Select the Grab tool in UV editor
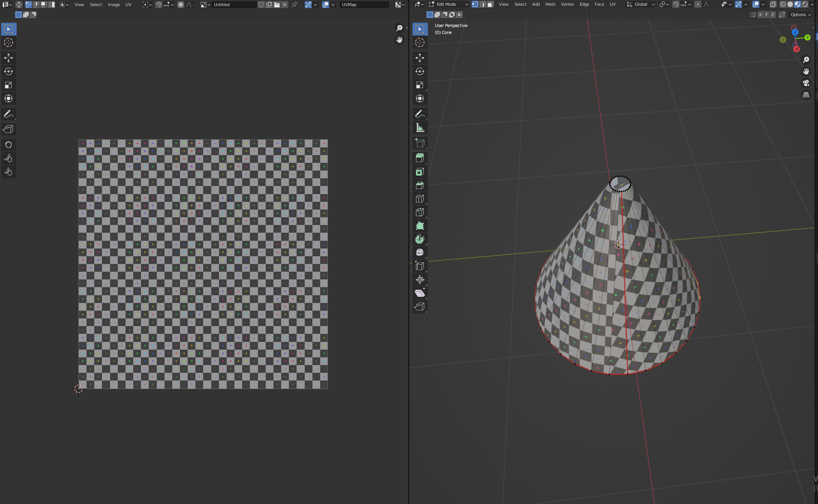 tap(8, 145)
